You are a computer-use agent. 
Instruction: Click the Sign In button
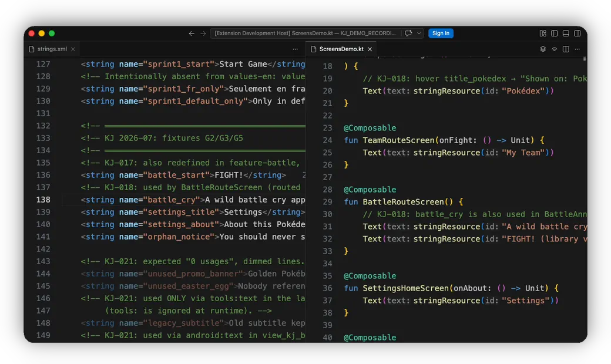tap(441, 33)
